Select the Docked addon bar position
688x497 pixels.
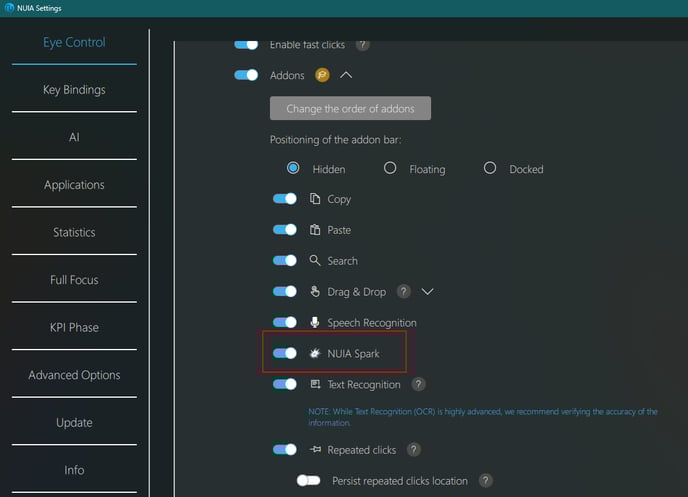[x=490, y=168]
